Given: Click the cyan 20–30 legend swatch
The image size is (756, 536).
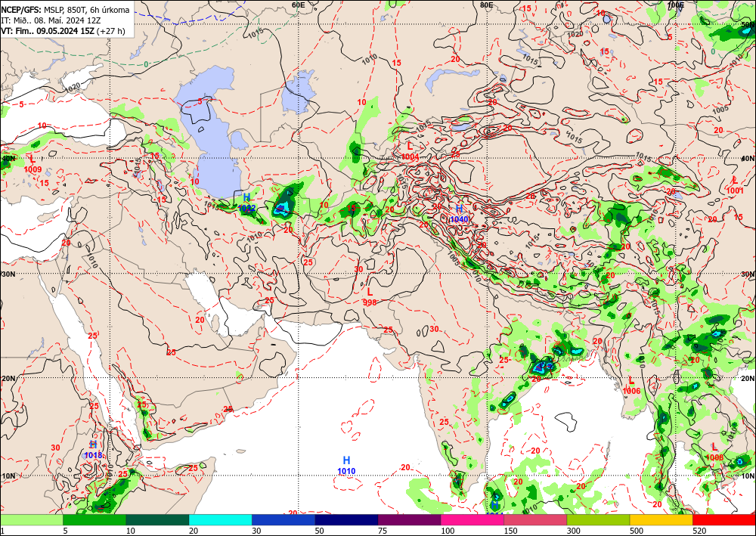Looking at the screenshot, I should pyautogui.click(x=220, y=519).
